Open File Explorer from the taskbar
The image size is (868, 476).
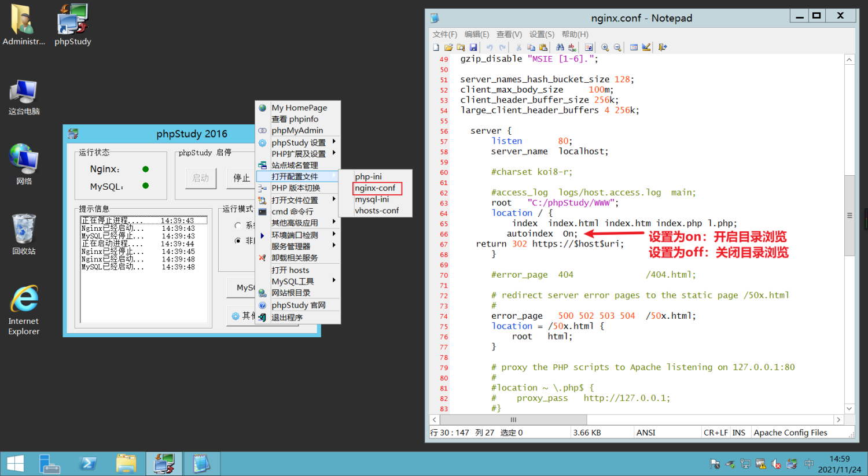click(126, 464)
